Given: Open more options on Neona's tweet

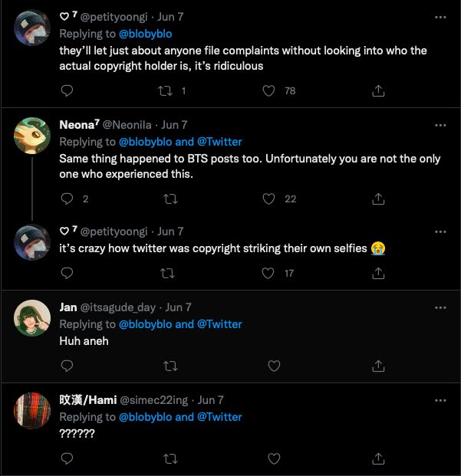Looking at the screenshot, I should point(440,125).
